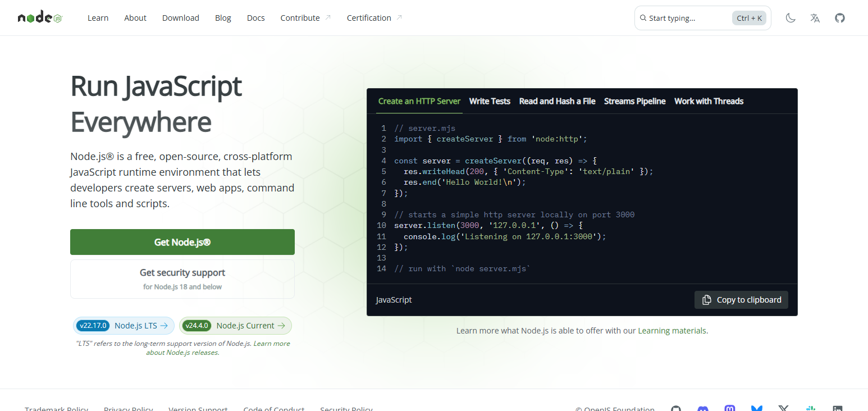
Task: Click the Node.js logo in the header
Action: 40,17
